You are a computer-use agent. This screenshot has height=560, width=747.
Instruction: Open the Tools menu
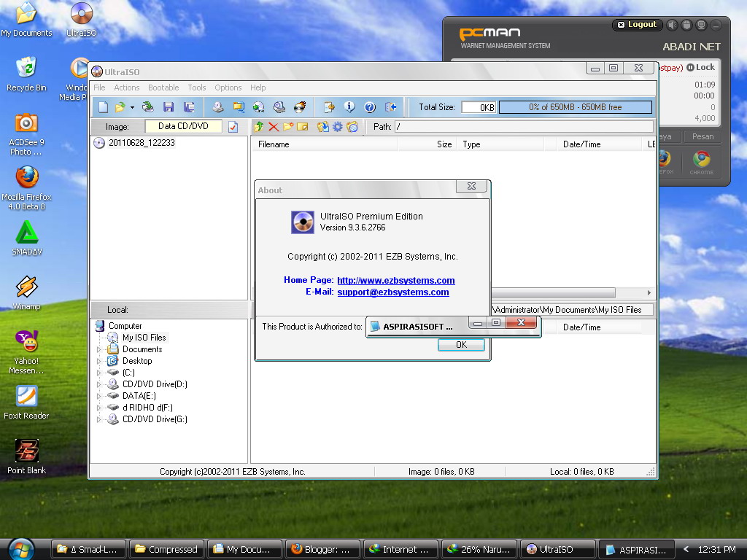(x=197, y=87)
